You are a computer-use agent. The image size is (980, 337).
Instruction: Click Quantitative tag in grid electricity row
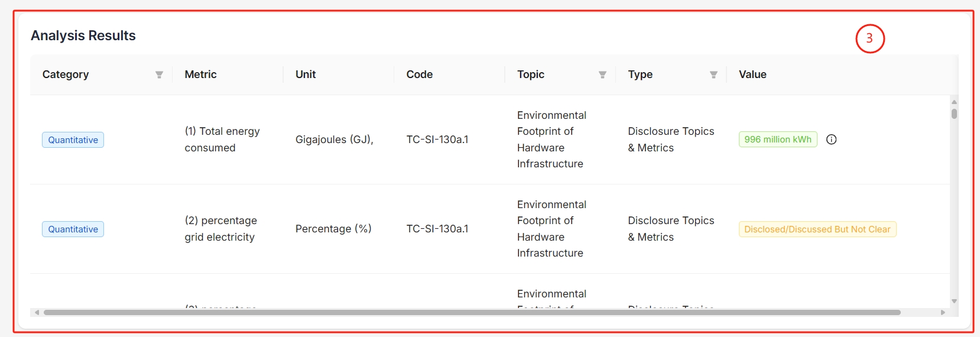(x=73, y=229)
